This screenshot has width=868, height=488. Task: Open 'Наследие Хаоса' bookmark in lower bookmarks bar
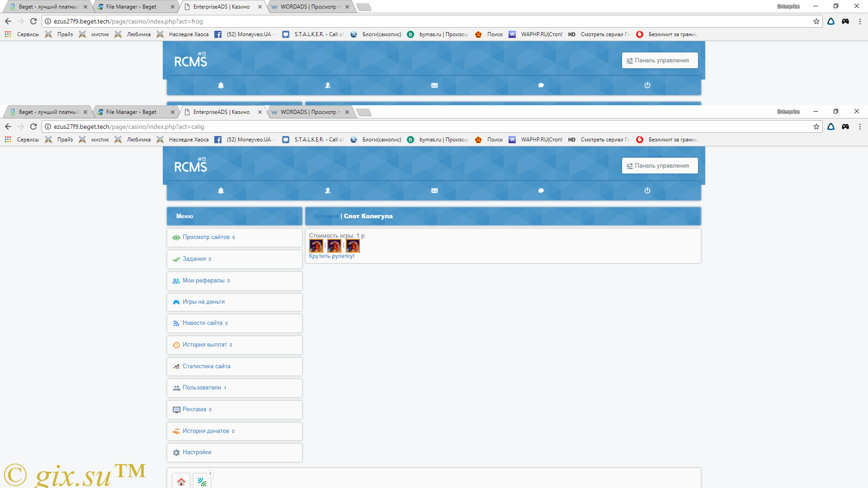click(x=183, y=140)
